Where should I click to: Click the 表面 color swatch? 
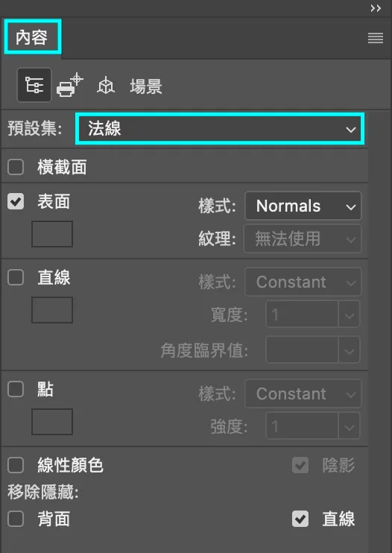[x=52, y=234]
